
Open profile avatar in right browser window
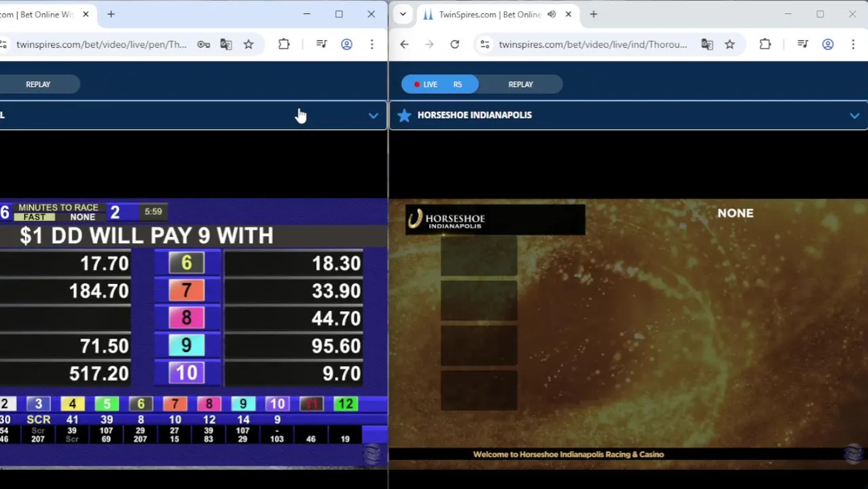tap(828, 44)
